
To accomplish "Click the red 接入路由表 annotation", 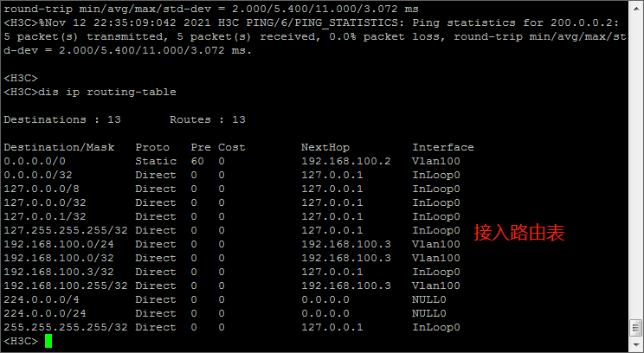I will click(519, 232).
